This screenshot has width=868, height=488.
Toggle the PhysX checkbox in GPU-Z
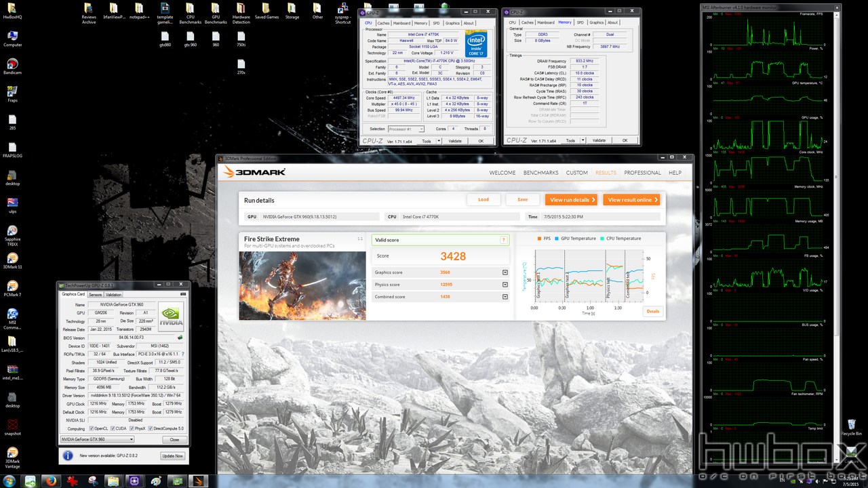(132, 428)
